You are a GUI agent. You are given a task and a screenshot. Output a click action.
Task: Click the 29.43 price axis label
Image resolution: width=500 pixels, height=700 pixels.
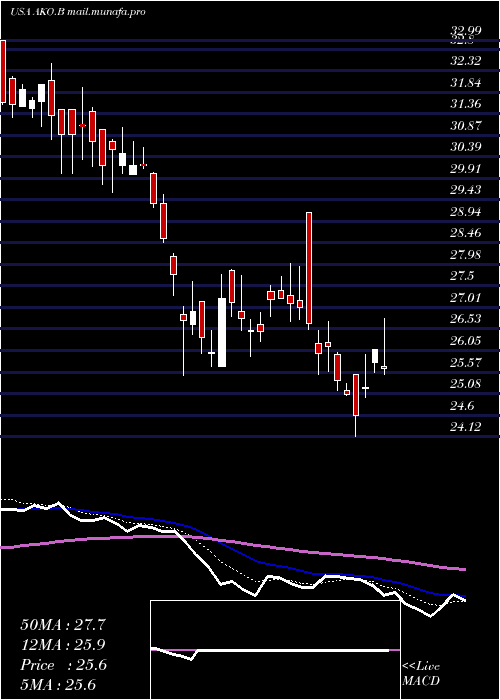pyautogui.click(x=466, y=190)
